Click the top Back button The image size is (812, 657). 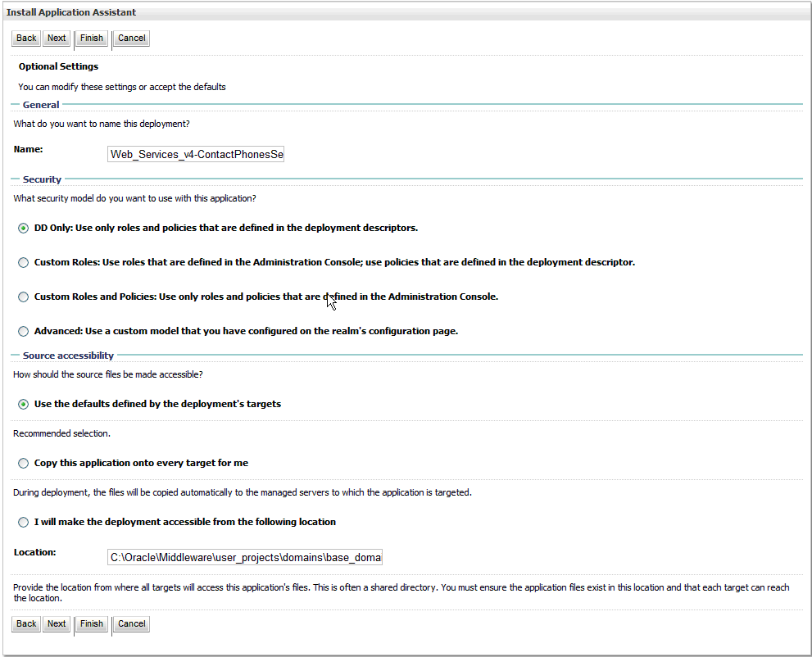(x=25, y=38)
